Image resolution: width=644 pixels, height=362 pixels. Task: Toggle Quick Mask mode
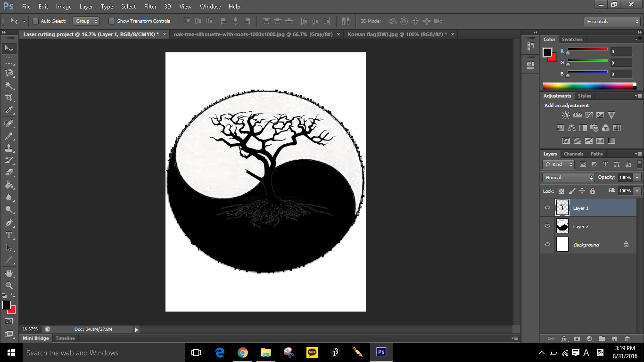point(9,321)
